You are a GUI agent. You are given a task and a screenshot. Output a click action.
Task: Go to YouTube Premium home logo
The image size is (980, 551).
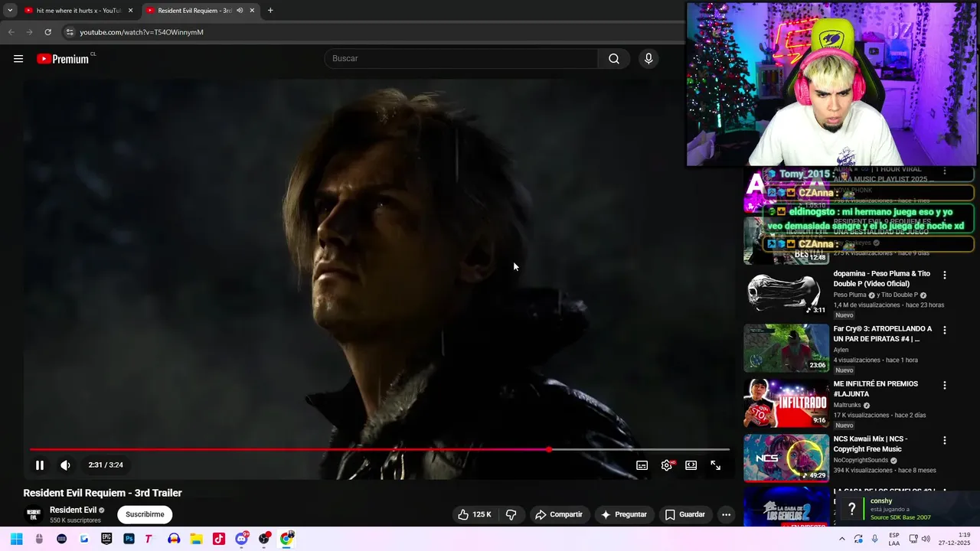click(63, 59)
